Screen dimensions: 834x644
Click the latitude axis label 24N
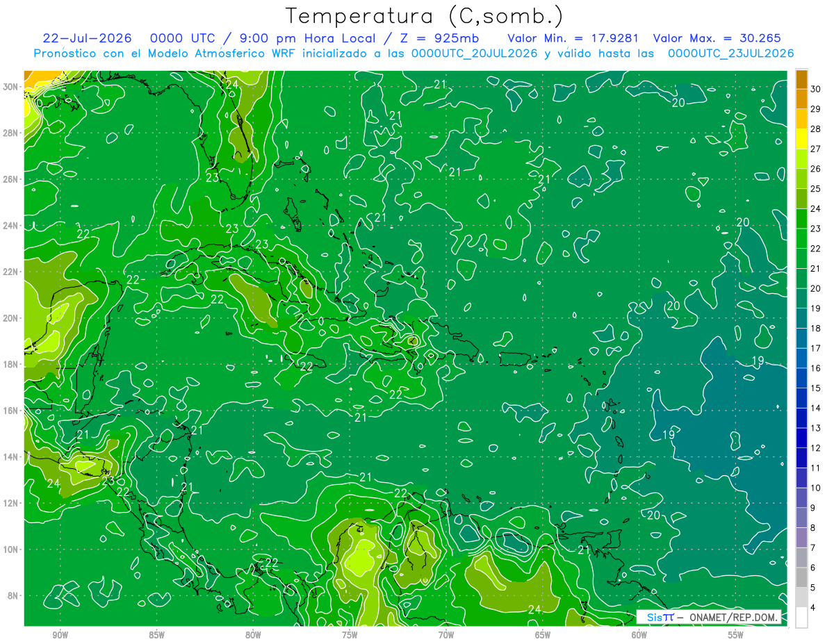tap(12, 226)
